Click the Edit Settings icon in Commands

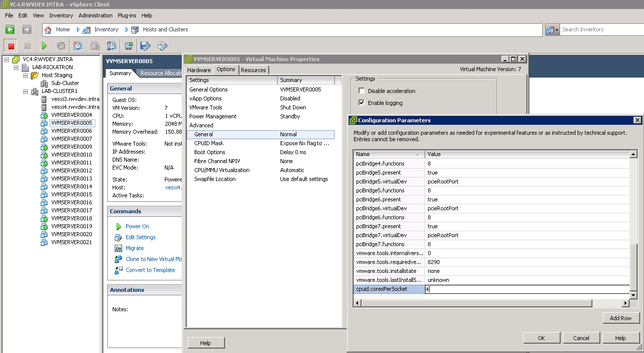click(118, 237)
